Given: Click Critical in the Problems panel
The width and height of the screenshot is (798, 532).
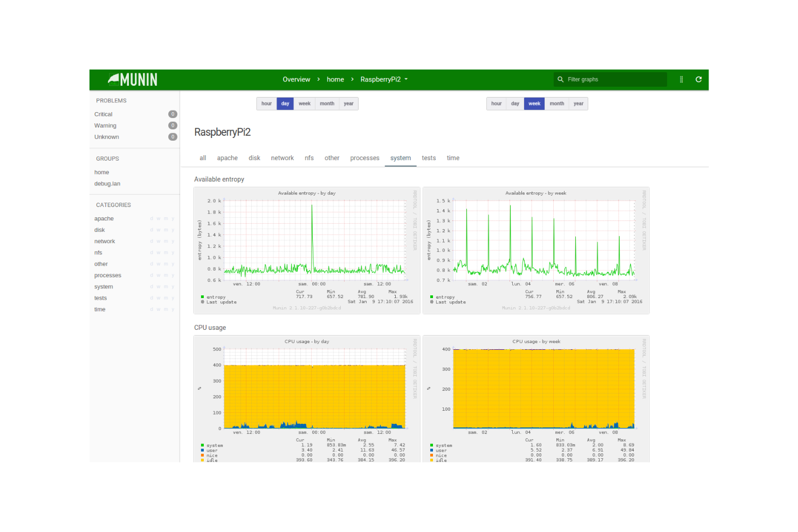Looking at the screenshot, I should (103, 114).
